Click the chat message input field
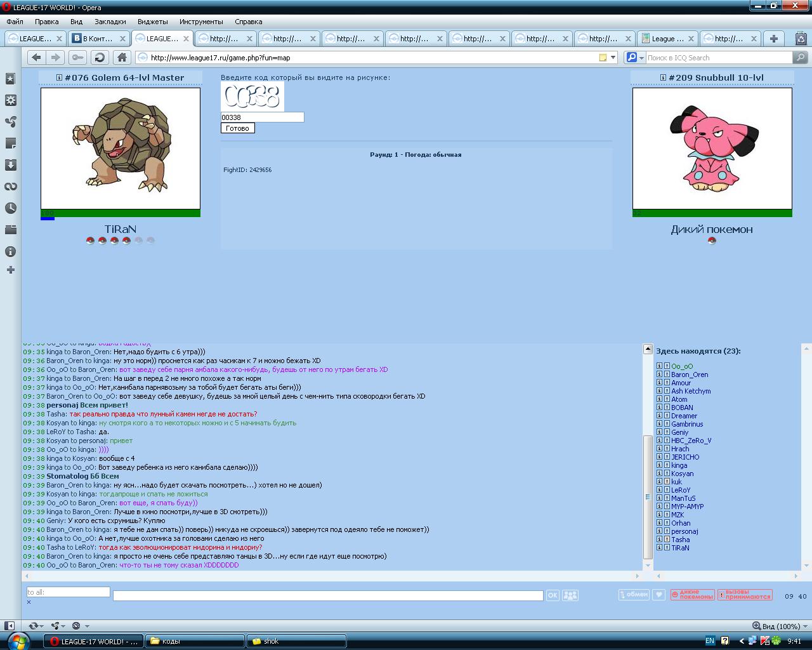The height and width of the screenshot is (650, 812). pos(328,595)
